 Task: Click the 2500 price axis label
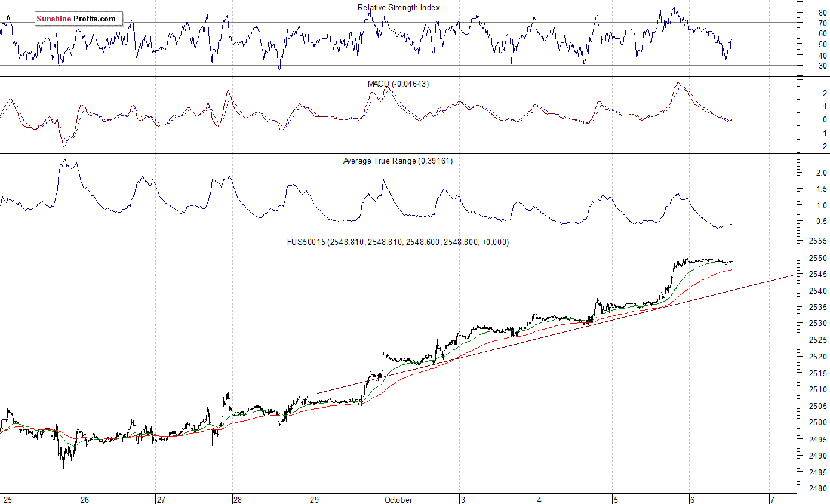click(x=818, y=422)
